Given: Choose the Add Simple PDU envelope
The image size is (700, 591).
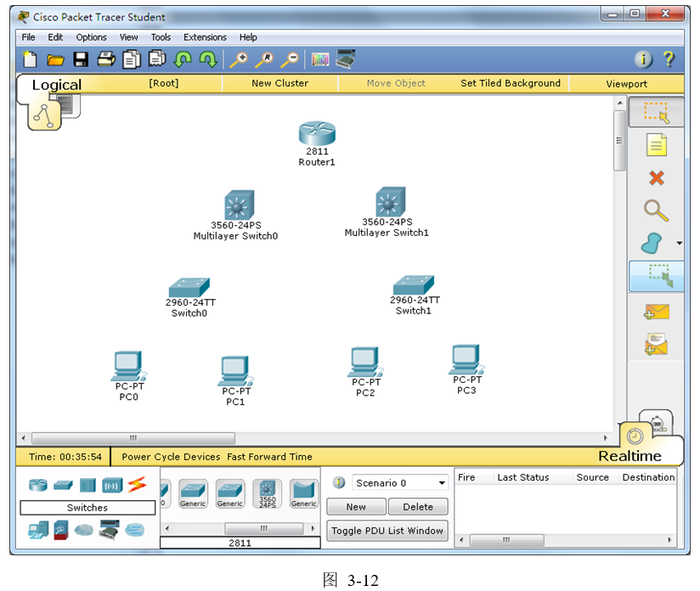Looking at the screenshot, I should pyautogui.click(x=656, y=312).
